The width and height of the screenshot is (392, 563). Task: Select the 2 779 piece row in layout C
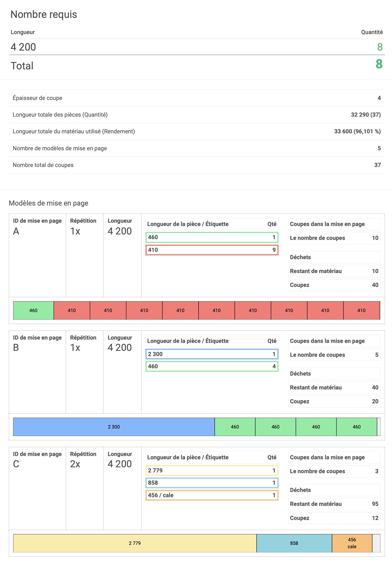[x=212, y=470]
